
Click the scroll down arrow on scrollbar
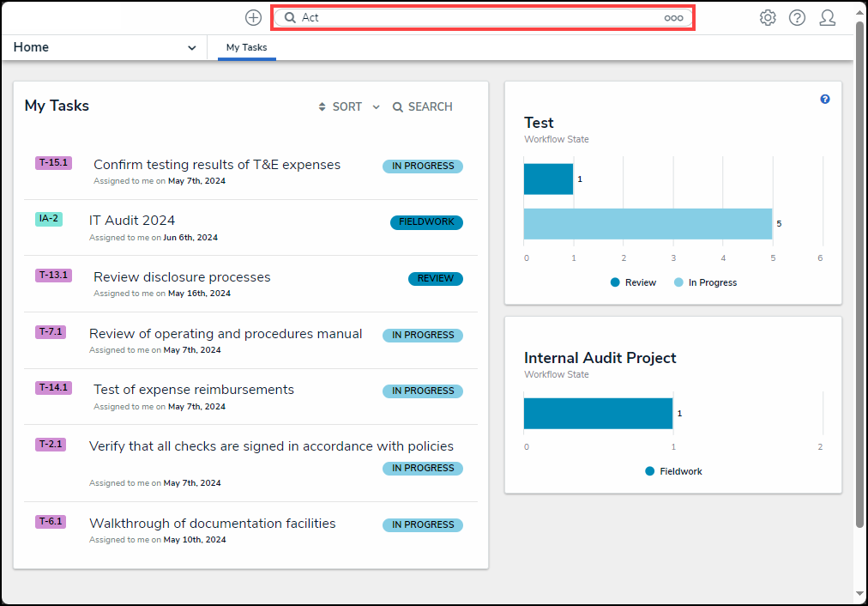point(860,593)
